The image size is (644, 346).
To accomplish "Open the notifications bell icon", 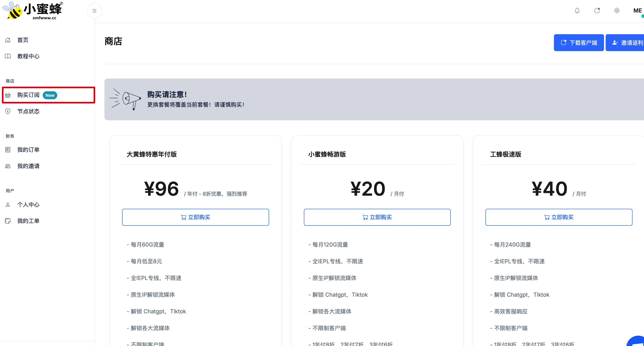I will (577, 11).
